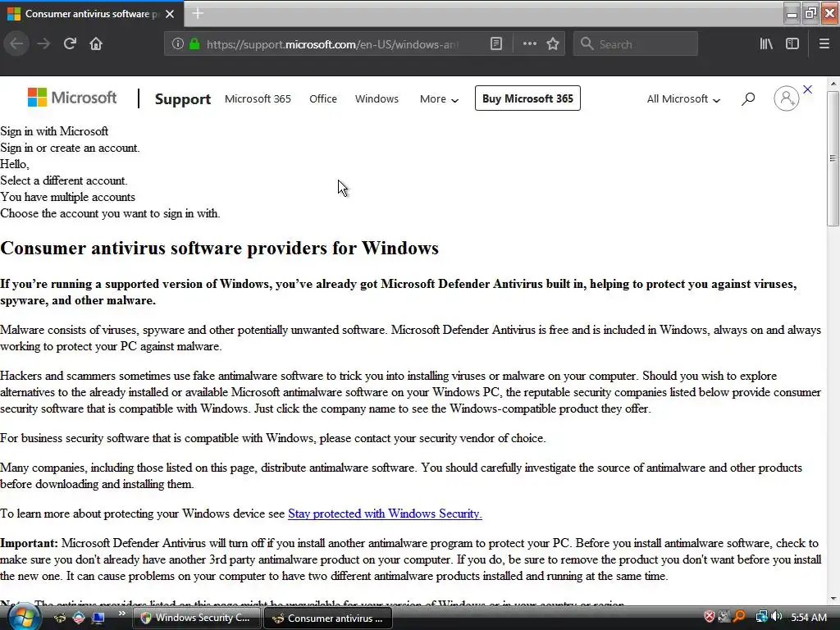Click the 'Consumer antivirus software providers' heading
The height and width of the screenshot is (630, 840).
219,248
